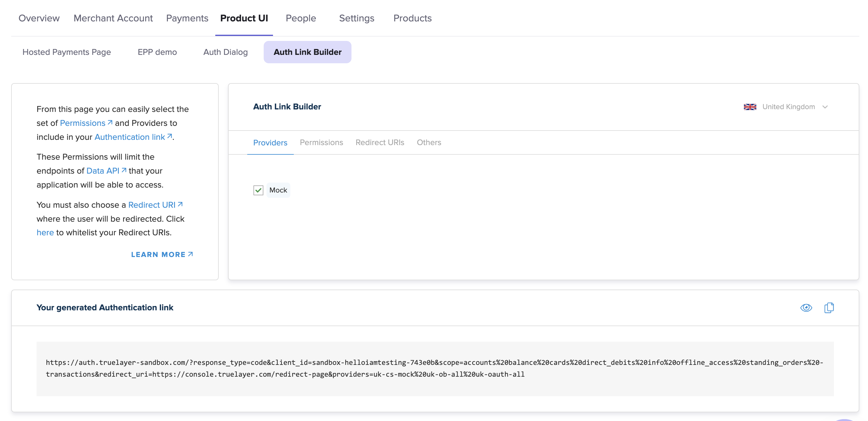The image size is (868, 421).
Task: Click the Others tab in Auth Link Builder
Action: 429,142
